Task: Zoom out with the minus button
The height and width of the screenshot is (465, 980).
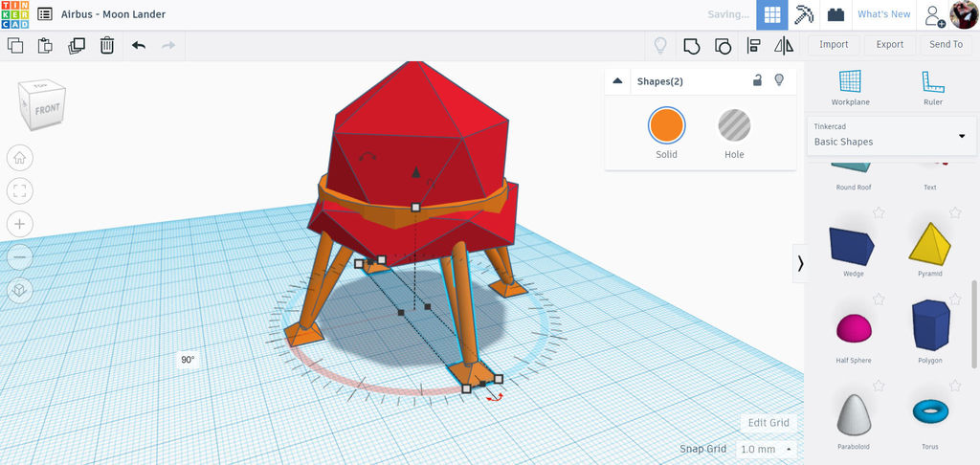Action: point(19,256)
